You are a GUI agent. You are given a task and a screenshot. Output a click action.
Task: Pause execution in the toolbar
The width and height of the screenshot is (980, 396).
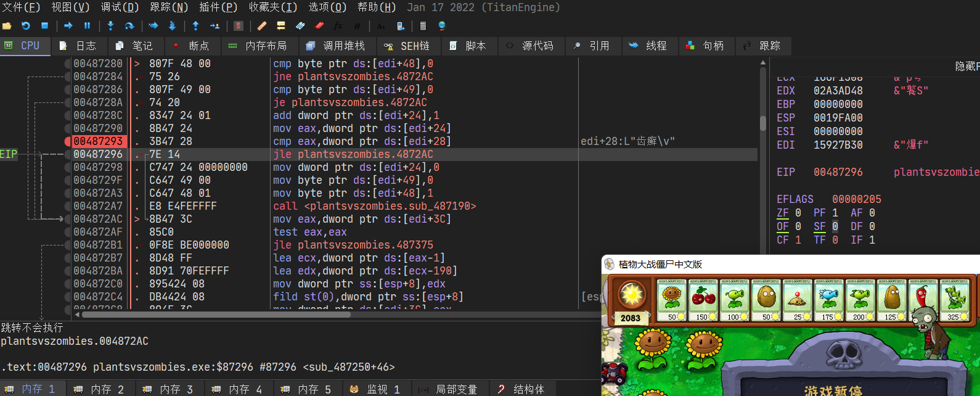click(x=87, y=26)
